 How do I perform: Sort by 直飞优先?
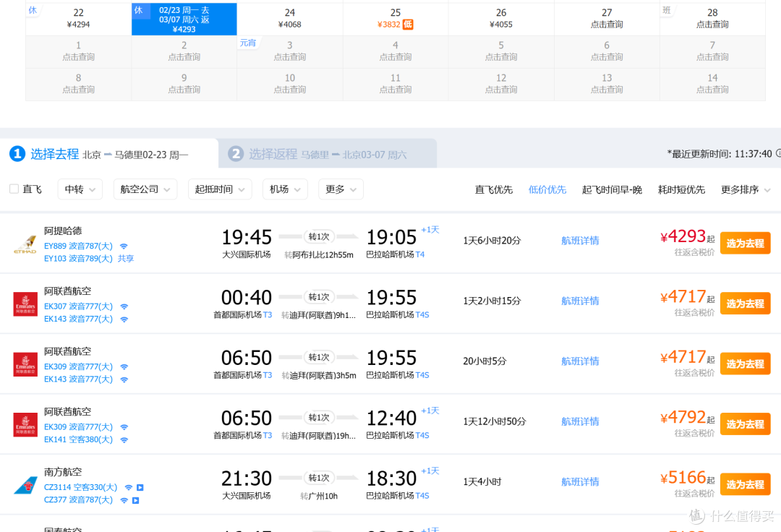(x=493, y=189)
